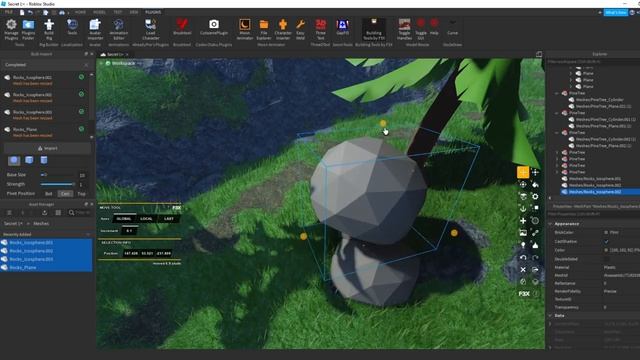This screenshot has width=640, height=360.
Task: Select Rocks_Plane in Asset Manager list
Action: [47, 268]
